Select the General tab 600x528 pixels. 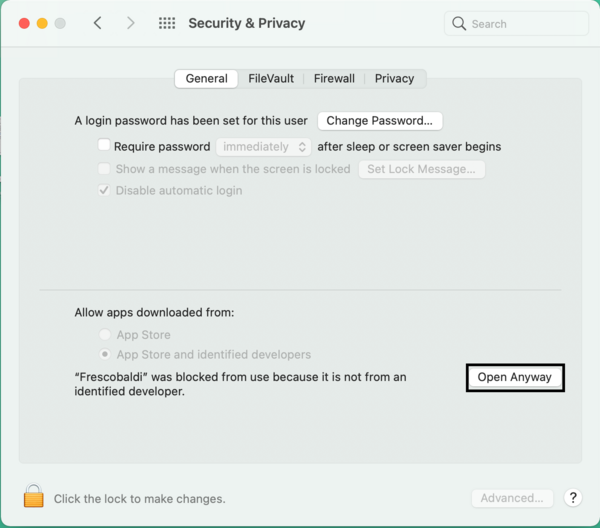pyautogui.click(x=206, y=78)
